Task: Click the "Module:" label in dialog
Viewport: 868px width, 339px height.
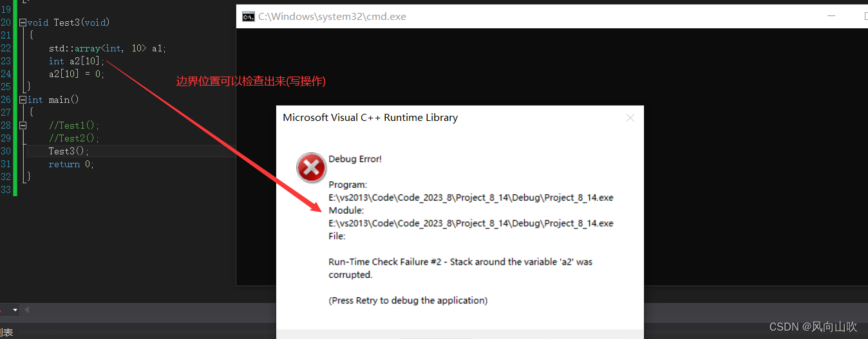Action: (x=346, y=210)
